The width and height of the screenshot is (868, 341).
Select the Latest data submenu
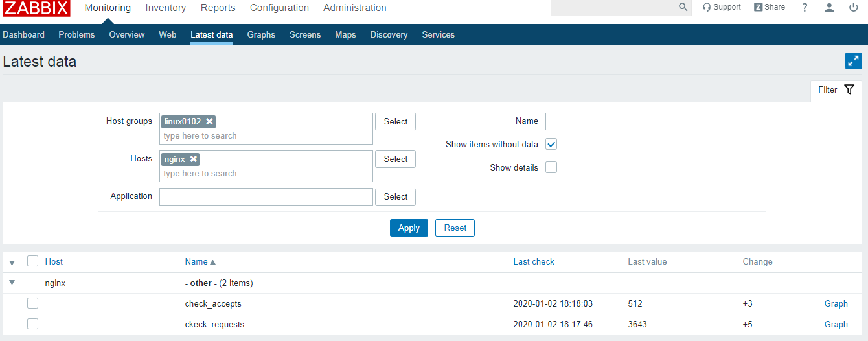pos(212,35)
